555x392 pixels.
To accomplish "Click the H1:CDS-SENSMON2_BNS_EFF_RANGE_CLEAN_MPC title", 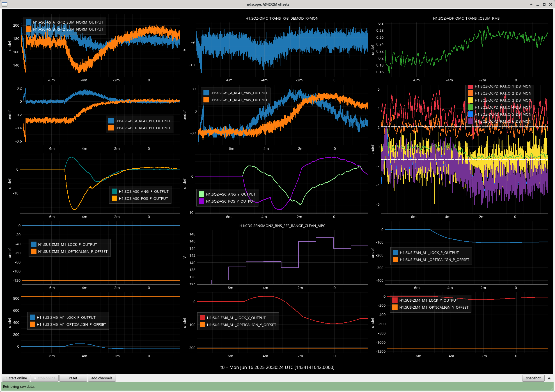I will pyautogui.click(x=282, y=226).
